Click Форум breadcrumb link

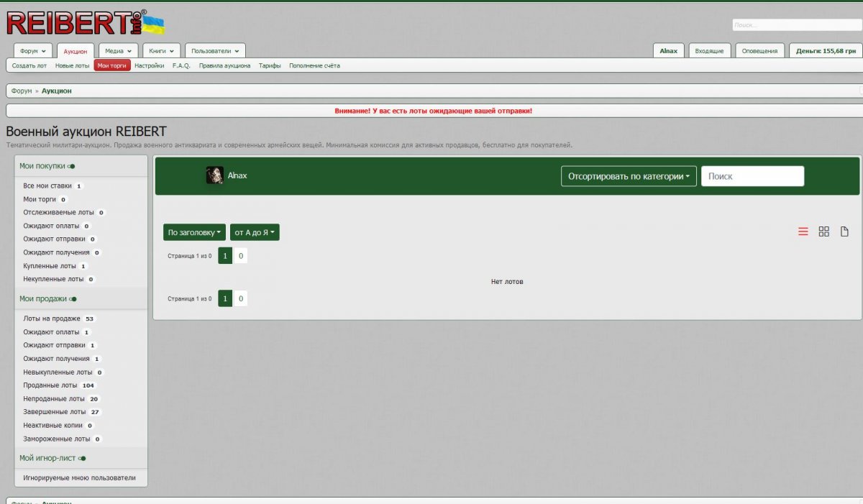pos(22,91)
